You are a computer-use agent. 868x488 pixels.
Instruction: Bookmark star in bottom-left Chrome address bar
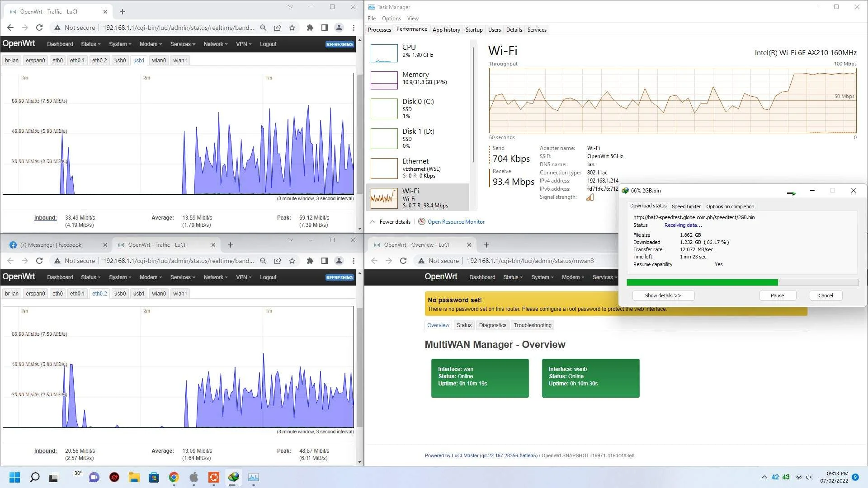(292, 261)
